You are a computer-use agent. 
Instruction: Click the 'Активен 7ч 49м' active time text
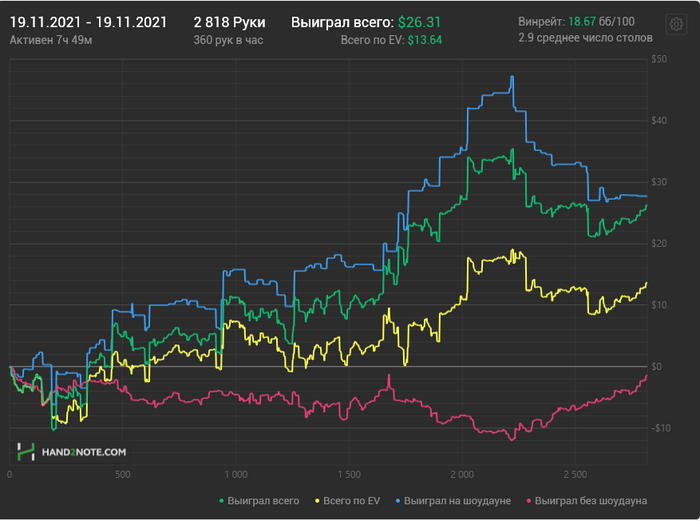point(51,40)
